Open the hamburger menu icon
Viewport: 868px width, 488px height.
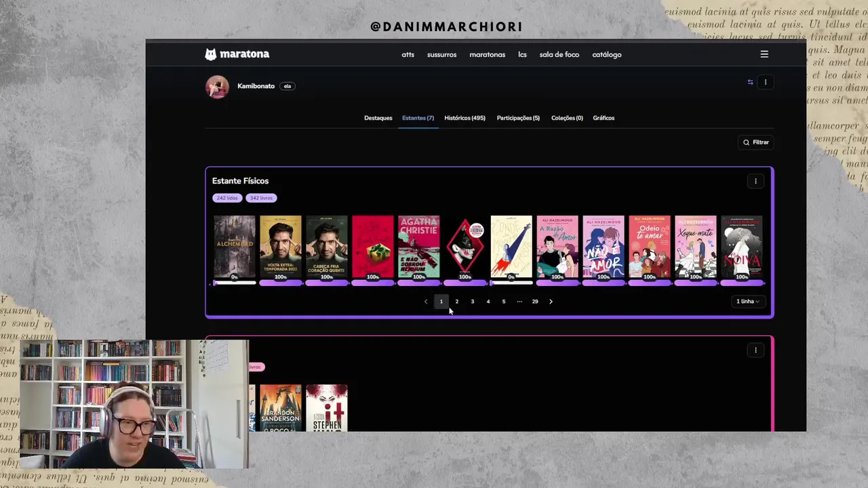pos(764,54)
